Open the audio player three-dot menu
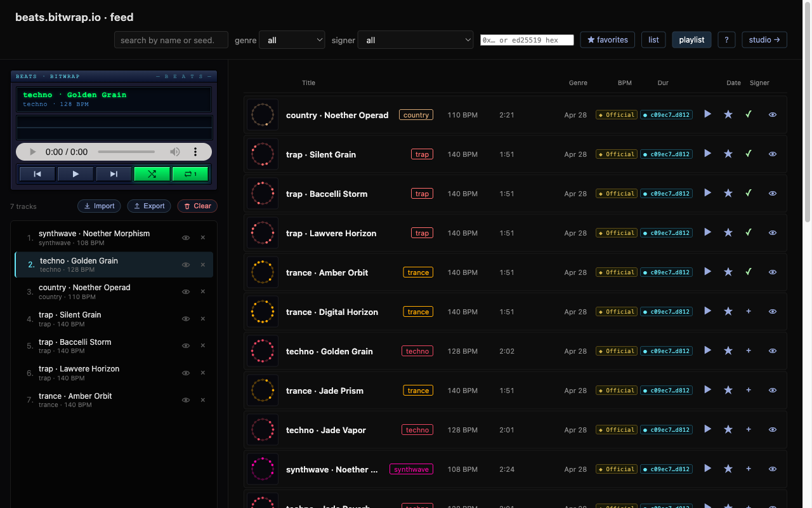This screenshot has height=508, width=812. 195,152
